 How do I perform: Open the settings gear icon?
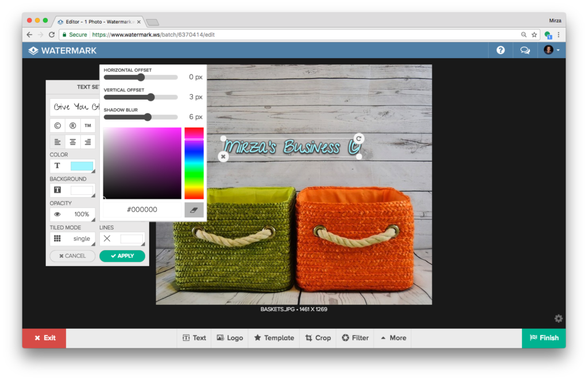click(558, 318)
